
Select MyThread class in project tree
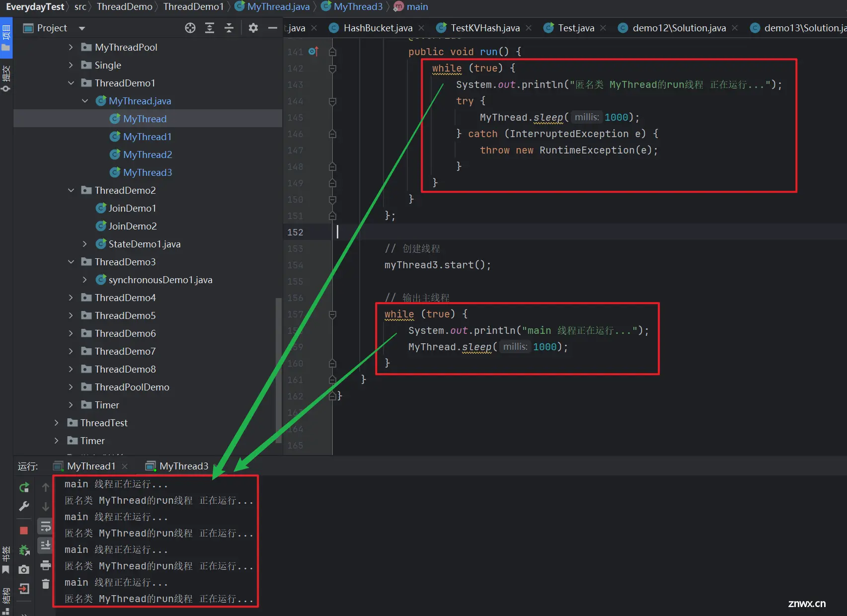(145, 119)
